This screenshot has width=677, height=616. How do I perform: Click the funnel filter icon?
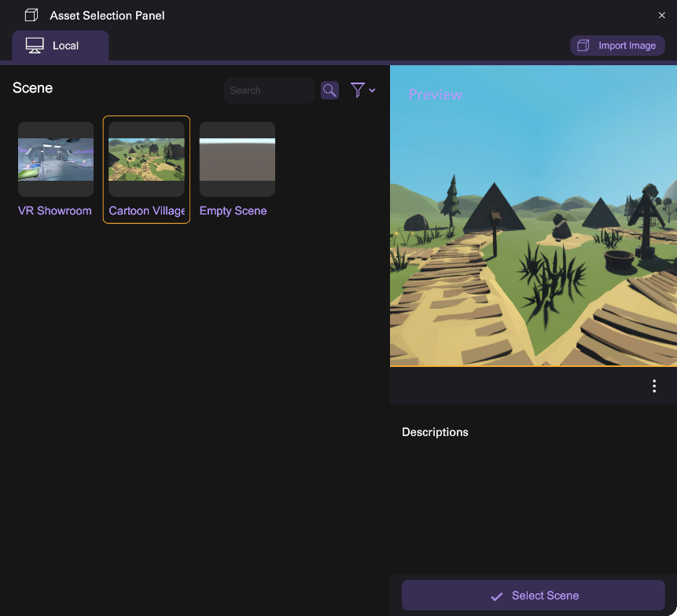click(357, 90)
